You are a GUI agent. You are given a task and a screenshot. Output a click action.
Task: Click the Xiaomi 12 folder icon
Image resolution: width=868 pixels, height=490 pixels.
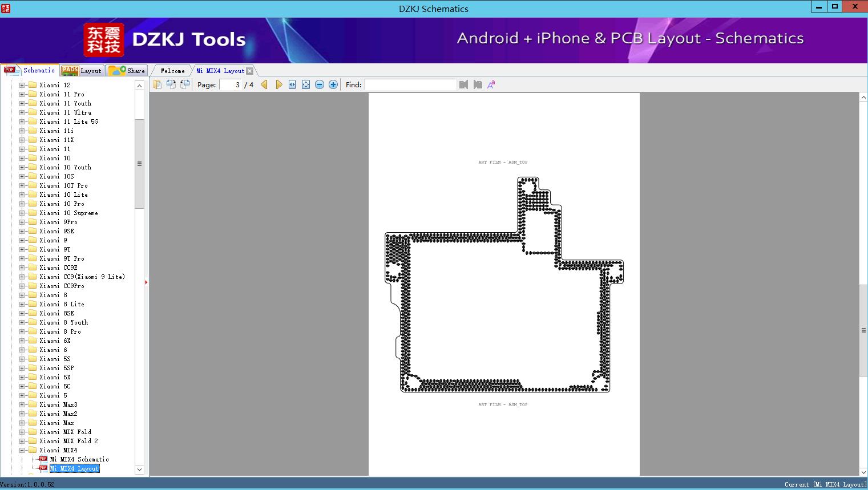coord(33,85)
